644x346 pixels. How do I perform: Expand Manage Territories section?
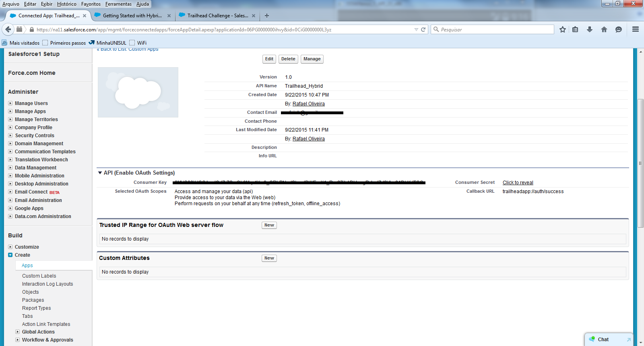pos(10,119)
